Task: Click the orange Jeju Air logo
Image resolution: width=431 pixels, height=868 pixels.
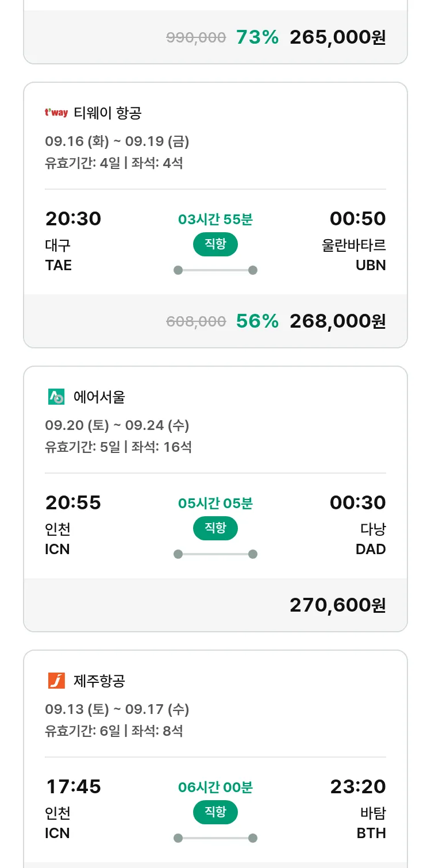Action: click(x=56, y=681)
